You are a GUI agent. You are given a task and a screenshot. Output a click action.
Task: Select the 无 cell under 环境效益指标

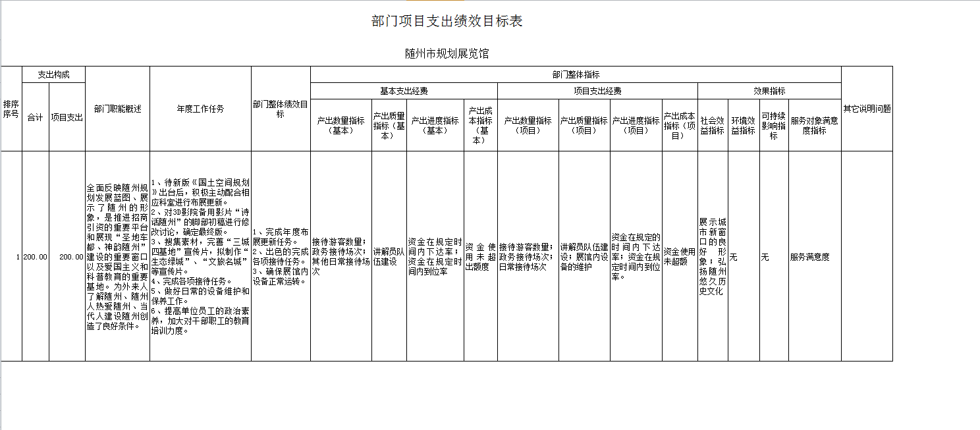pos(744,256)
